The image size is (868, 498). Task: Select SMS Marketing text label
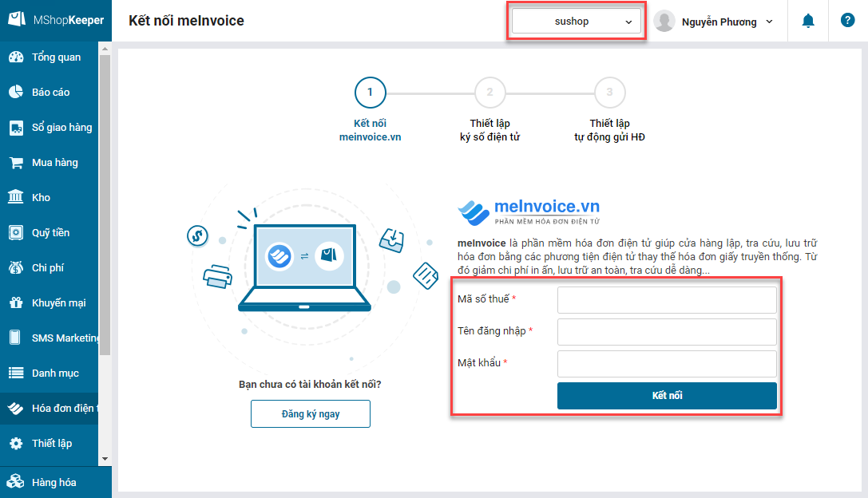[65, 338]
